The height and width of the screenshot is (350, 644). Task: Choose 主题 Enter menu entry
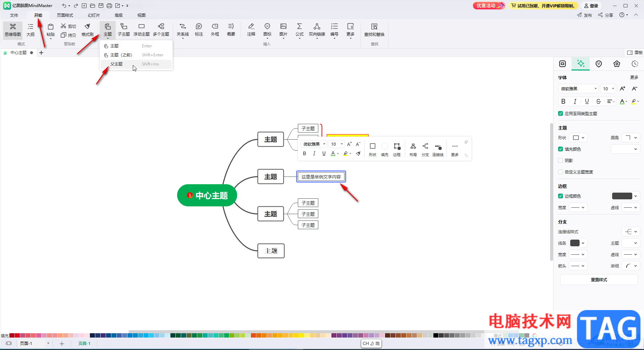click(136, 46)
